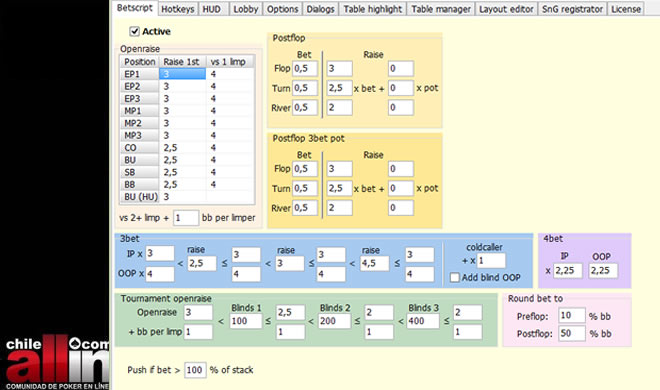The height and width of the screenshot is (390, 660).
Task: Click the Position column header
Action: pos(139,61)
